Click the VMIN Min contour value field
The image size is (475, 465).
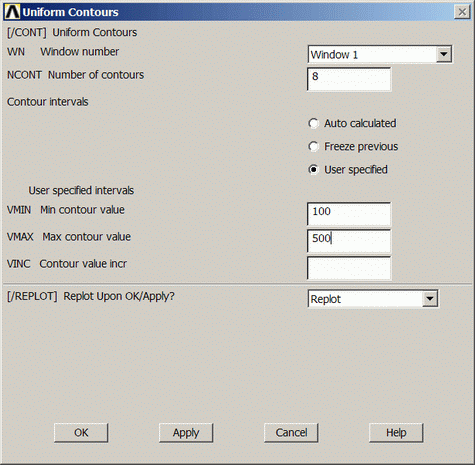pos(349,214)
